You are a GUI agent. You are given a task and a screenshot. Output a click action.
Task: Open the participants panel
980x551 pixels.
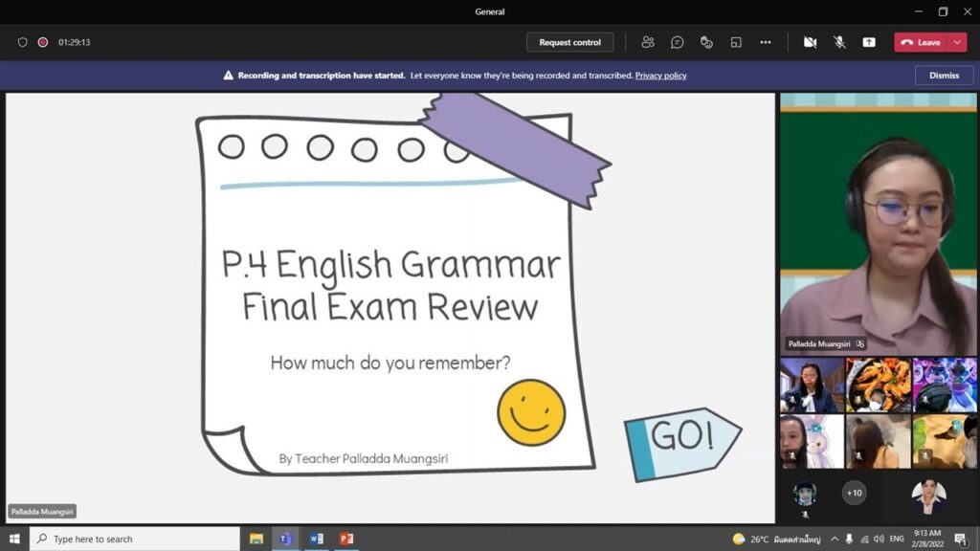[648, 42]
